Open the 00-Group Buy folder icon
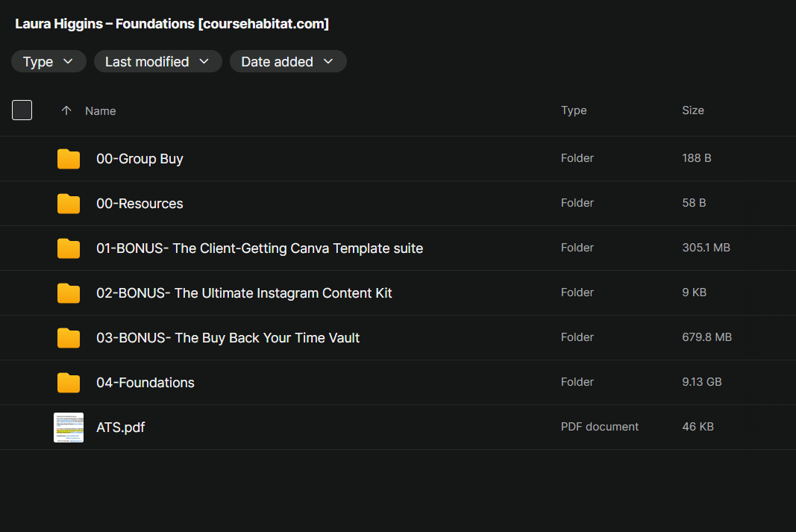This screenshot has width=796, height=532. (x=69, y=159)
